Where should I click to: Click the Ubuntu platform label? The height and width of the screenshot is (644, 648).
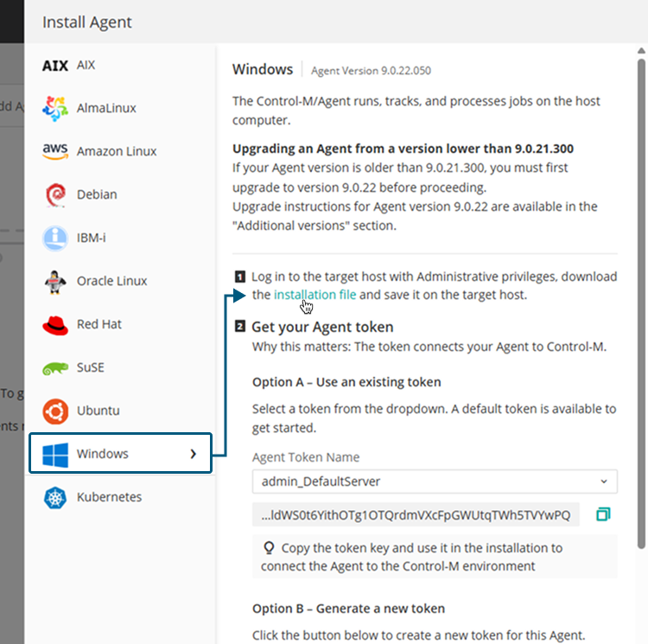[98, 411]
